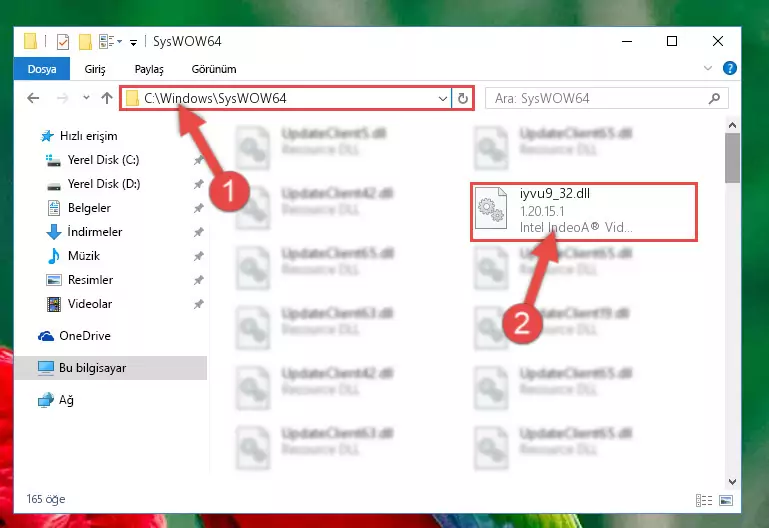Go up one folder level arrow

coord(106,98)
